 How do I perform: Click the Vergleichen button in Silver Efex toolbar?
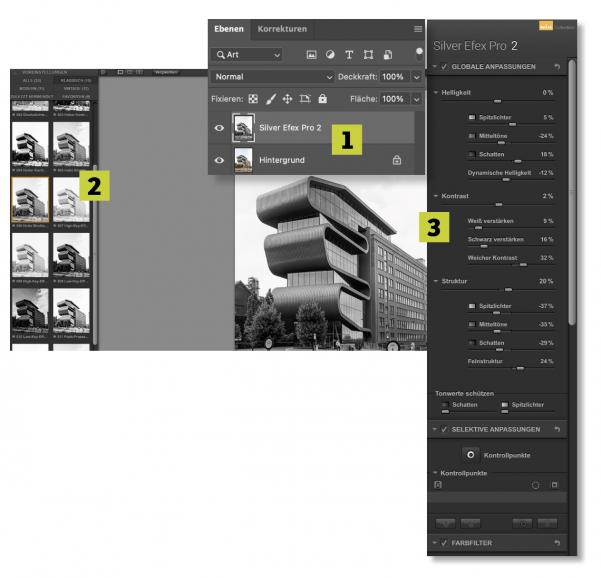[166, 72]
